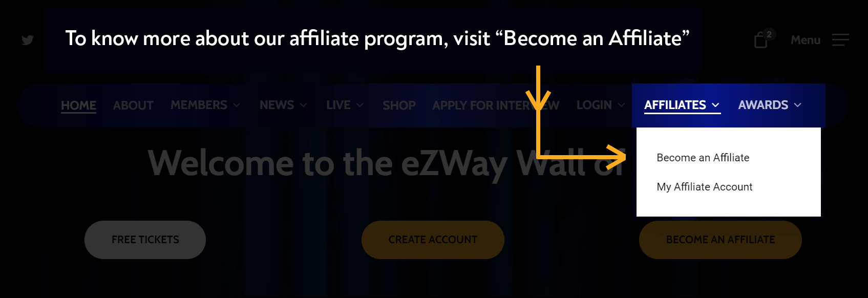The image size is (868, 298).
Task: Open the hamburger menu lines icon
Action: [x=840, y=40]
